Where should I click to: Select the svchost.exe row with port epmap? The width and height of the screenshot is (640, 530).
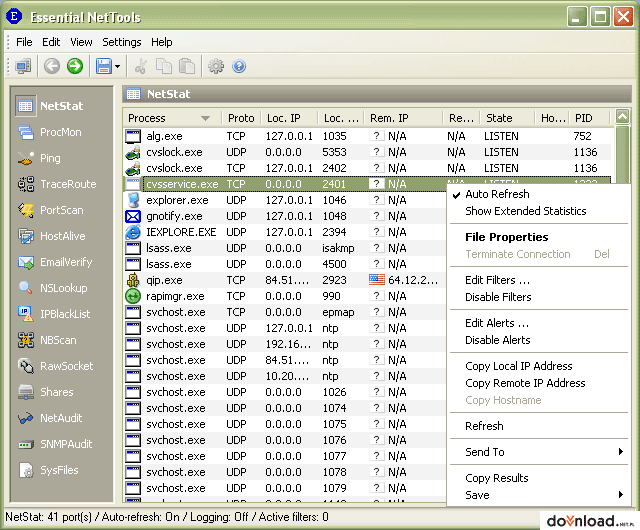(284, 312)
